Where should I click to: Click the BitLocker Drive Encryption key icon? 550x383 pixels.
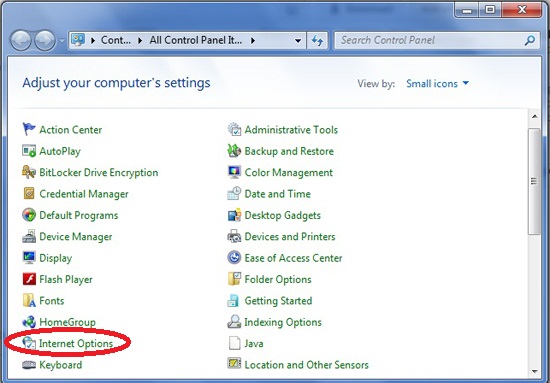coord(29,172)
